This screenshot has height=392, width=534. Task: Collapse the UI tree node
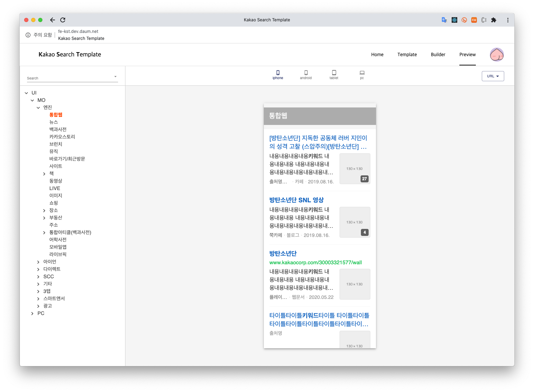tap(26, 93)
